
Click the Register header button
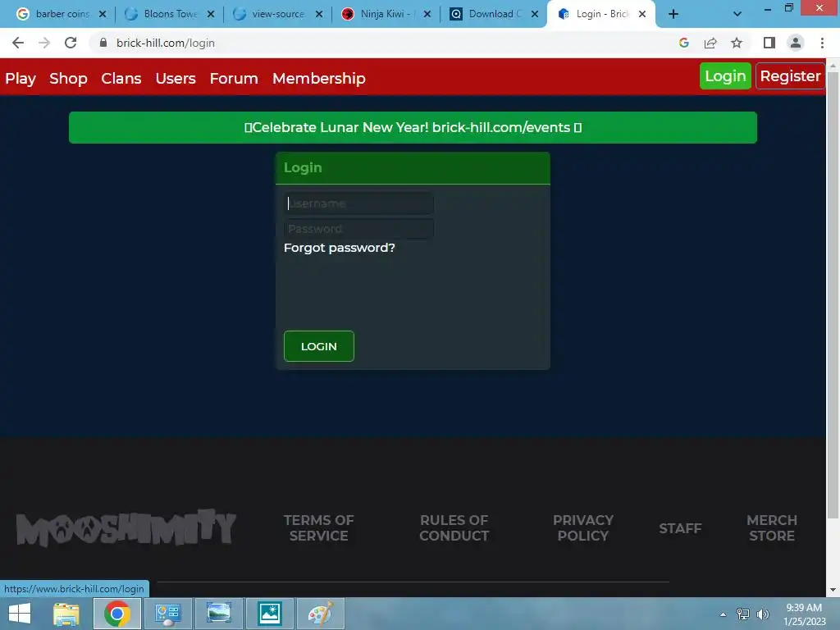tap(790, 76)
